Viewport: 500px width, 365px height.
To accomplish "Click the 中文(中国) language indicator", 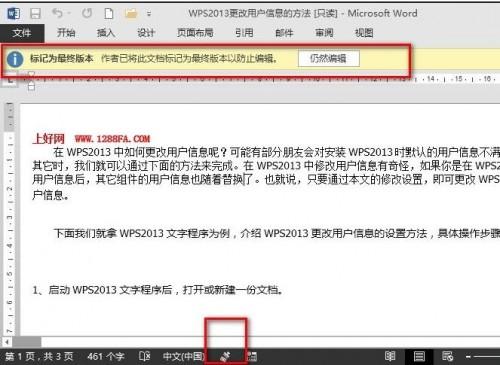I will coord(184,357).
